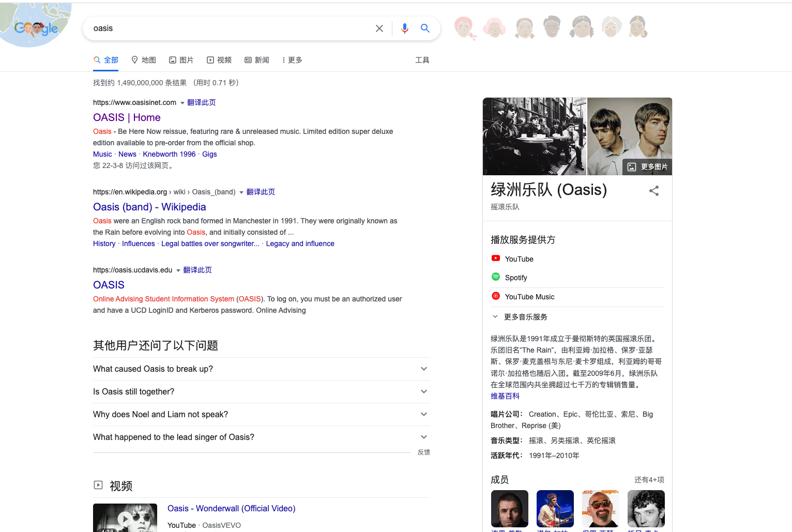The height and width of the screenshot is (532, 792).
Task: Open the 'Music' sitelink
Action: [102, 154]
